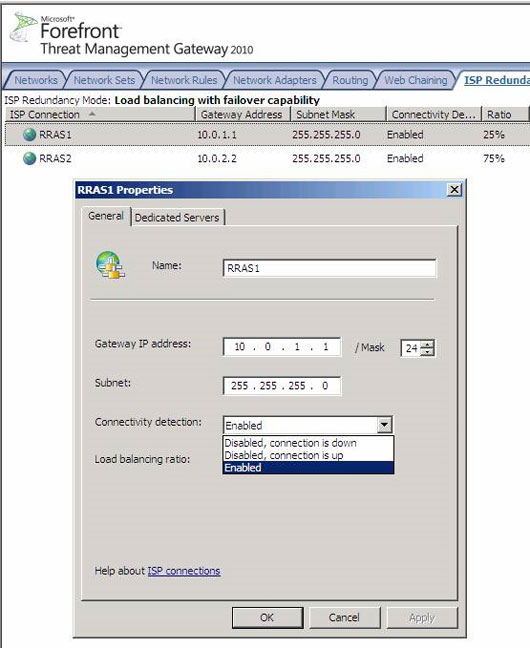Sort by the ISP Connection column header

[100, 114]
